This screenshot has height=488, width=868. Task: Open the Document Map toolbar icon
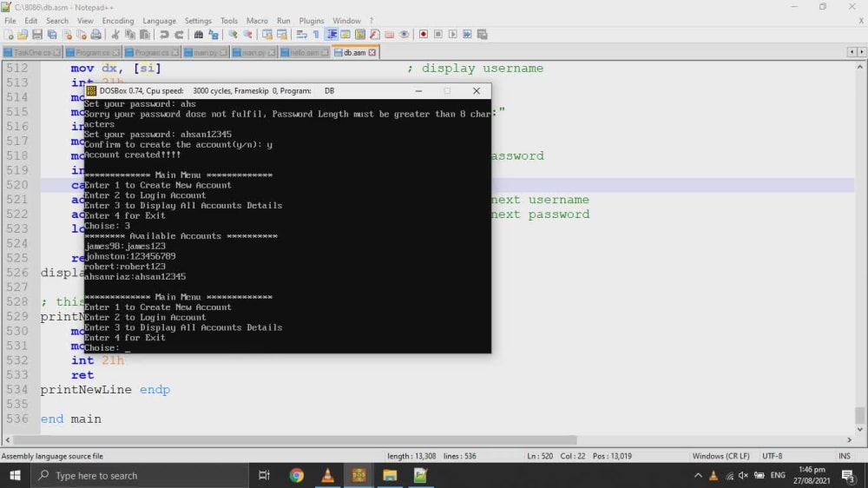coord(360,35)
